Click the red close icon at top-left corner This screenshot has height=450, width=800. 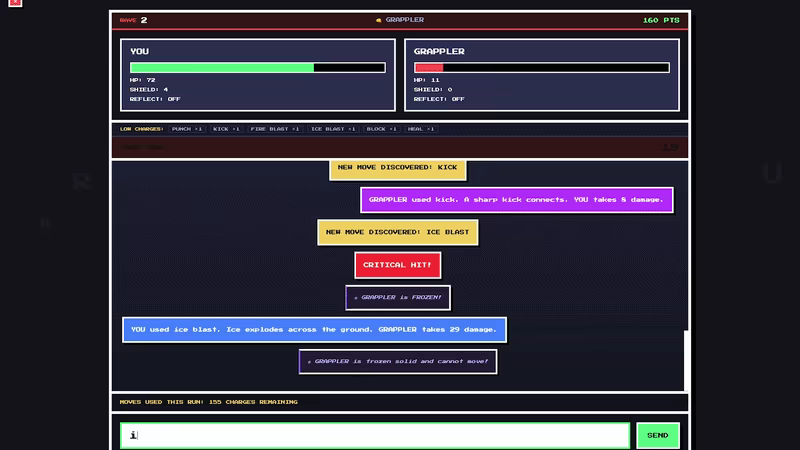(15, 3)
